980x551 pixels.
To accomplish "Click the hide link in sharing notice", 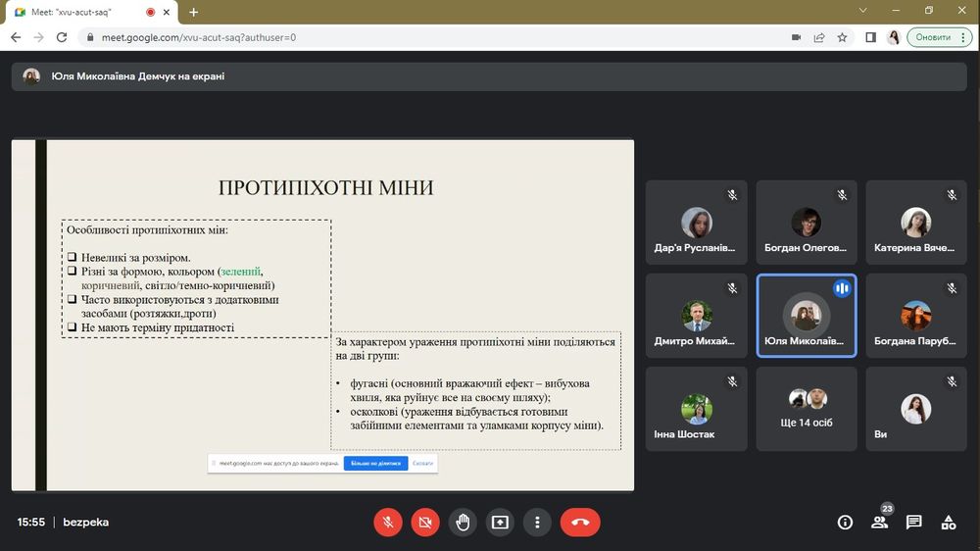I will click(422, 463).
